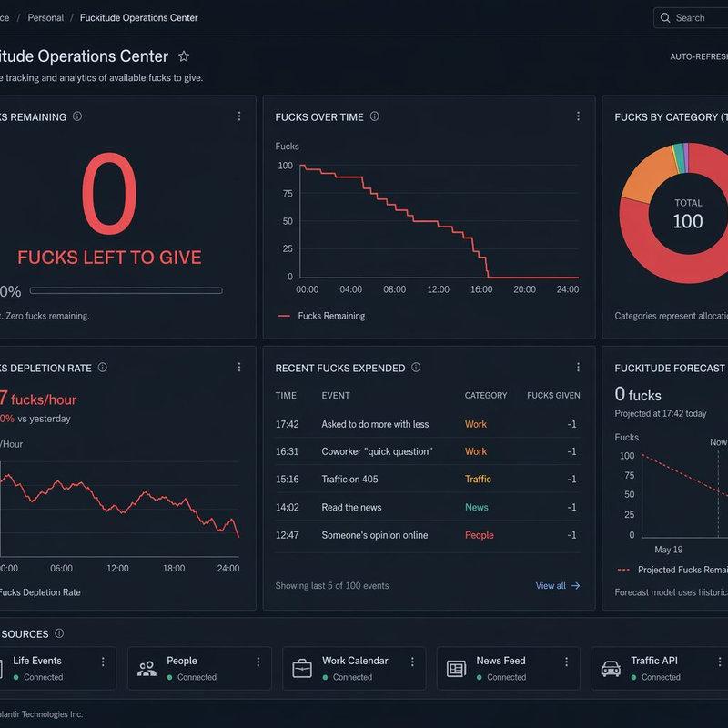Click the search magnifier icon
This screenshot has width=728, height=728.
665,17
